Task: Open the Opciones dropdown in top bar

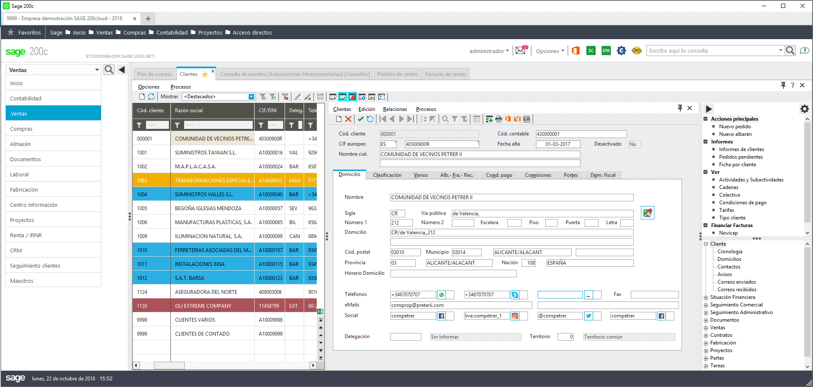Action: (x=550, y=51)
